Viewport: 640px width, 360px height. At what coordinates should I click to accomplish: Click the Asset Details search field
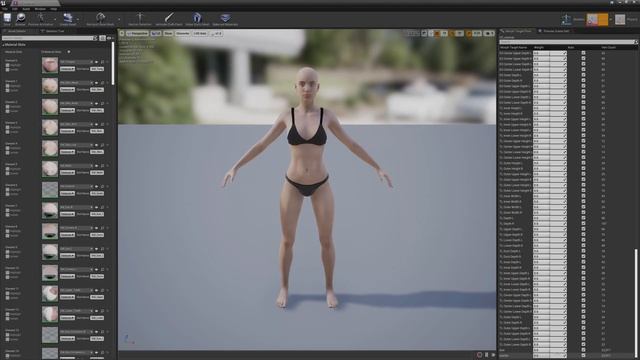49,38
